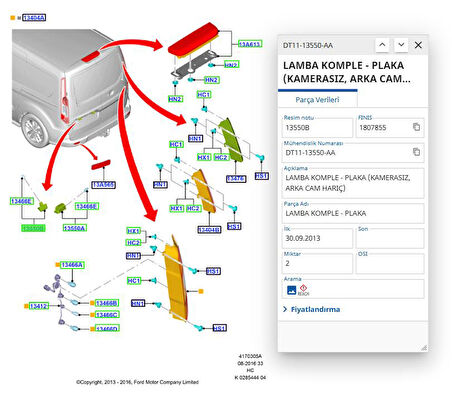The image size is (452, 397).
Task: Click the Parça Adı field
Action: pos(353,213)
